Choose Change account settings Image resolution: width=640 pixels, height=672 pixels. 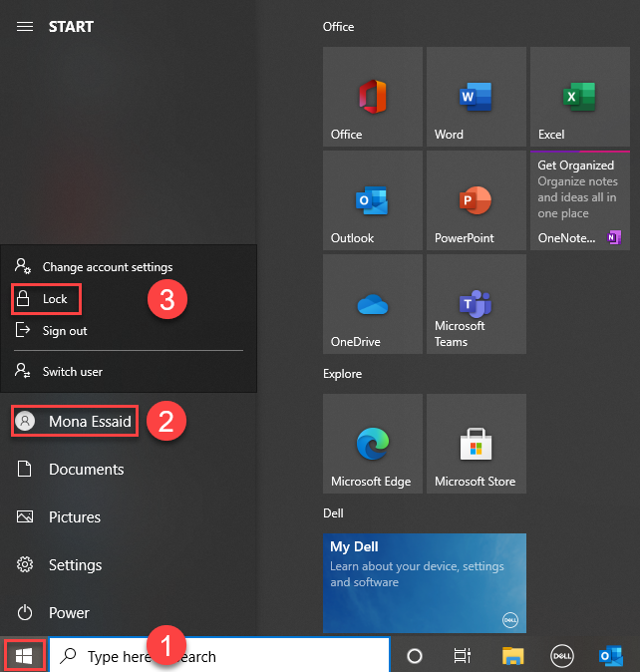coord(129,267)
